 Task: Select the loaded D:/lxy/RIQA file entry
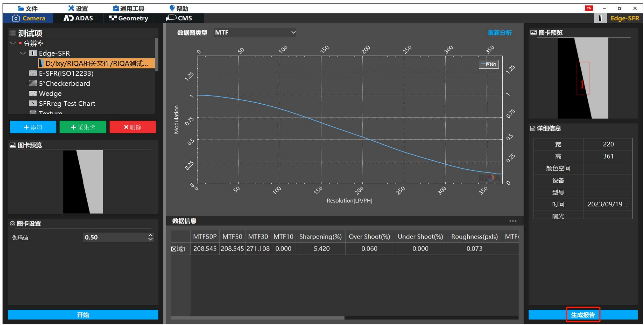[96, 63]
